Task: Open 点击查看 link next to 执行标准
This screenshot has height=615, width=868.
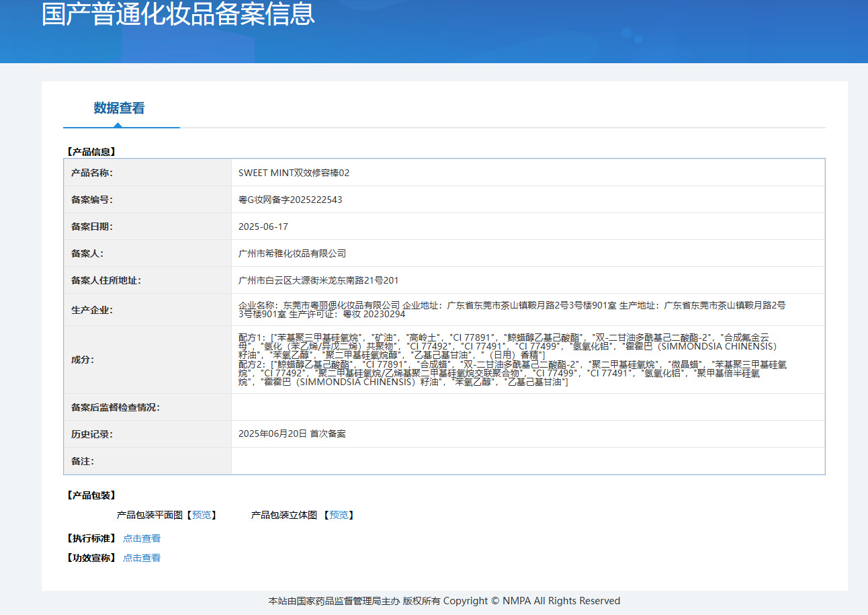Action: click(x=142, y=538)
